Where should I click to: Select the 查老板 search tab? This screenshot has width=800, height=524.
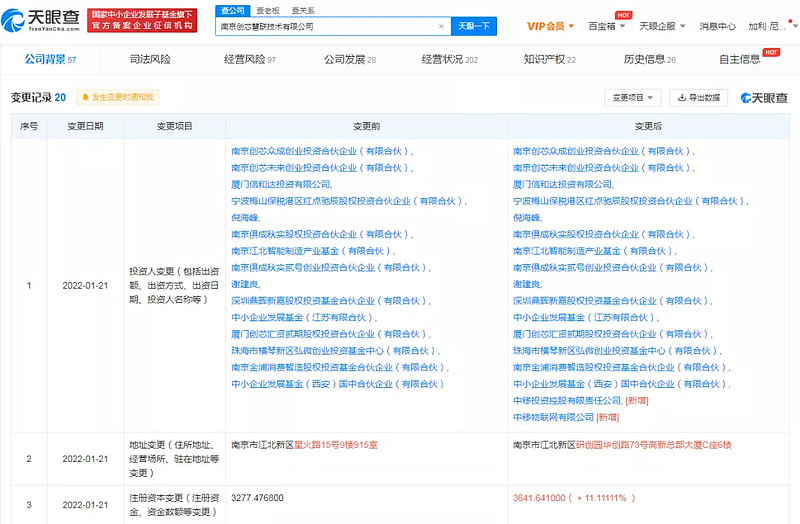(268, 10)
